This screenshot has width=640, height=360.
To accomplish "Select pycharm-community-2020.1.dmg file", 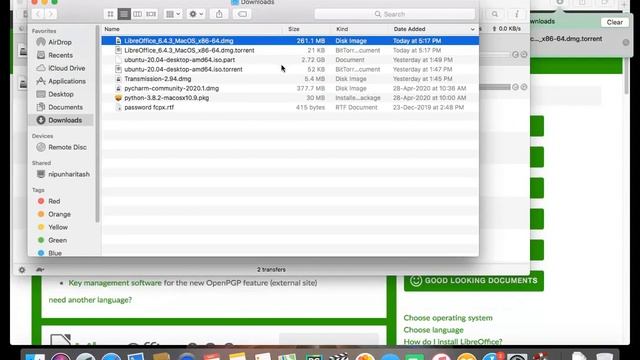I will coord(290,89).
